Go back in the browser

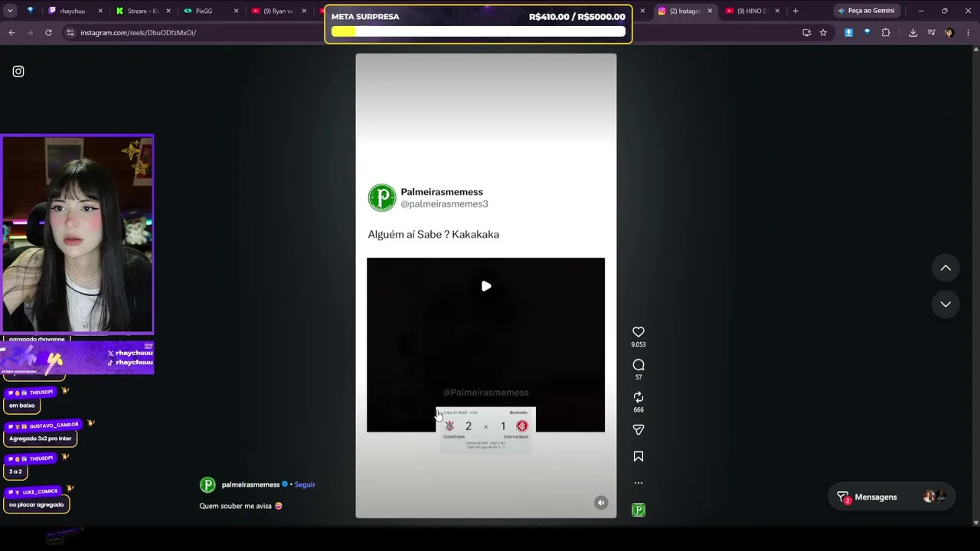point(11,33)
